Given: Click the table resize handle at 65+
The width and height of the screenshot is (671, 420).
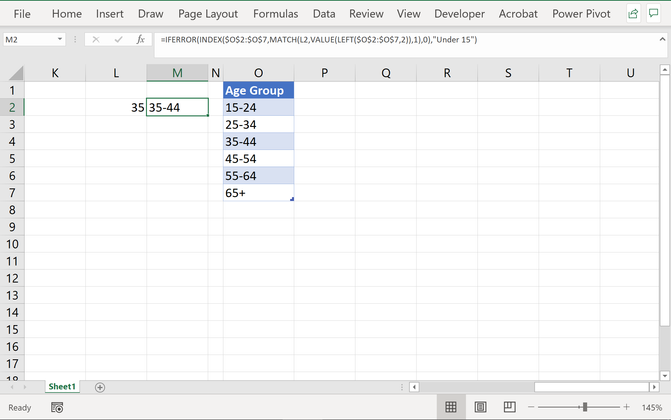Looking at the screenshot, I should 292,199.
